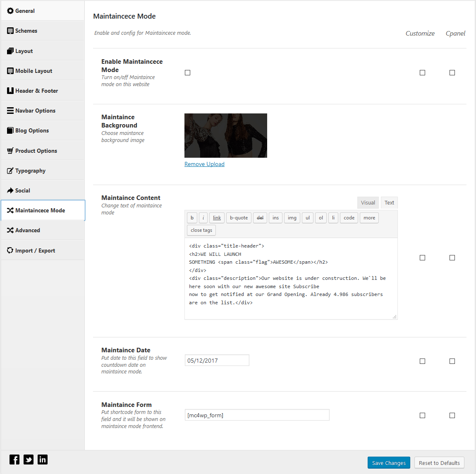Tick Customize checkbox for Maintaince Form
The image size is (476, 474).
[422, 415]
